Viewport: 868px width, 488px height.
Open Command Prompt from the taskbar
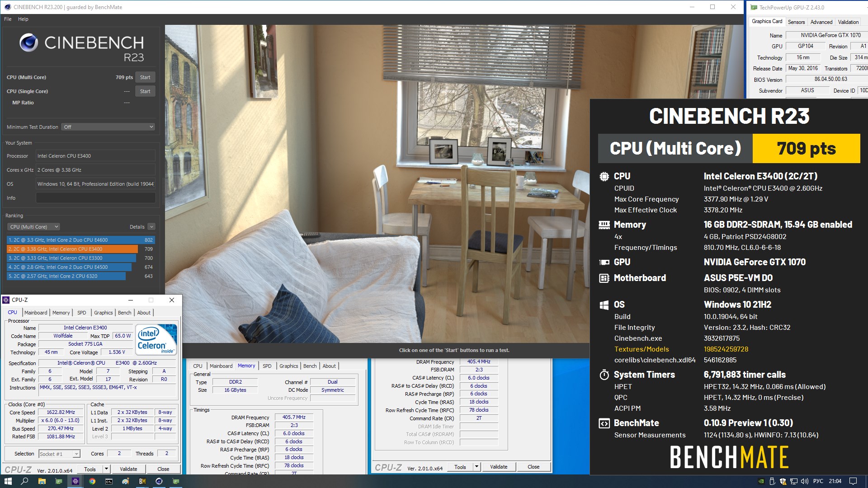[x=109, y=481]
